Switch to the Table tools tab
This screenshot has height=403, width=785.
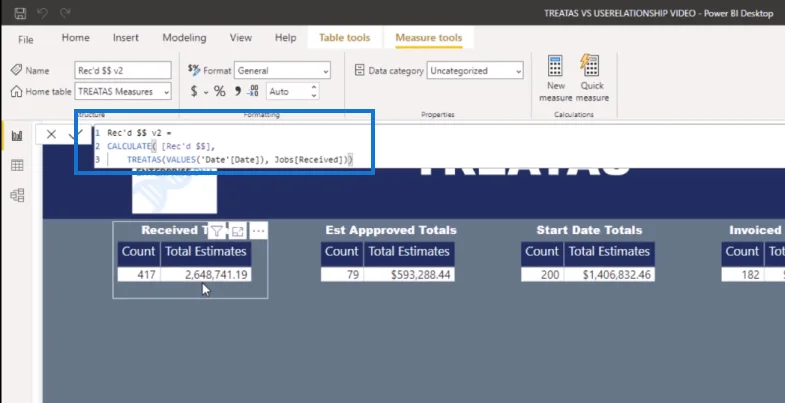344,38
